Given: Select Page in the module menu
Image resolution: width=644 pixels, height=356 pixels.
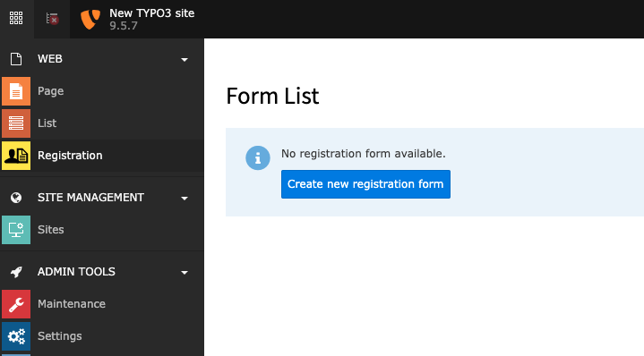Looking at the screenshot, I should click(50, 91).
